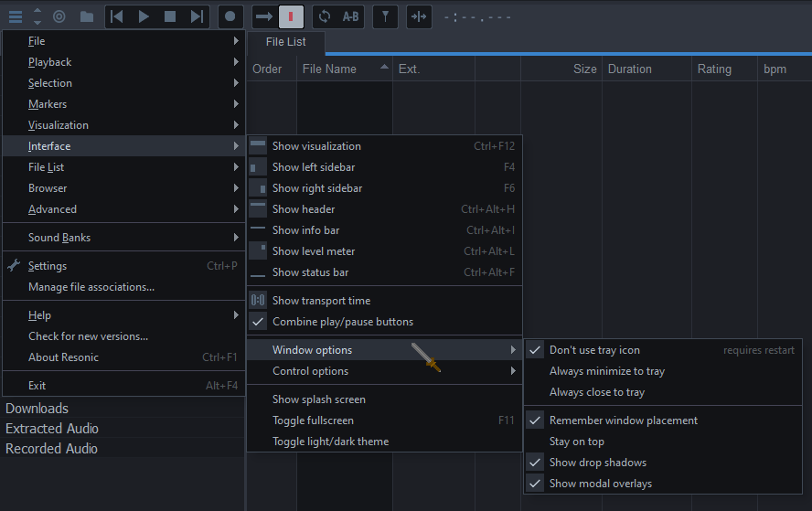
Task: Uncheck Combine play/pause buttons
Action: tap(342, 322)
